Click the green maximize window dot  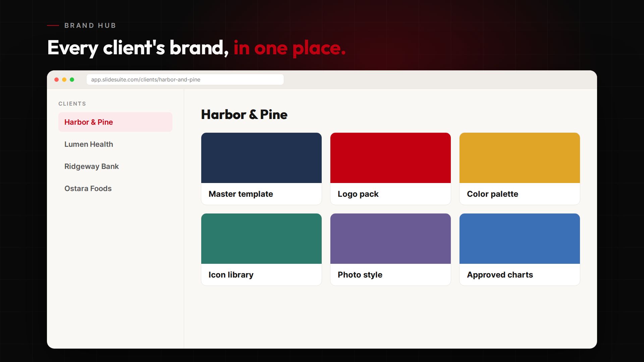(72, 79)
